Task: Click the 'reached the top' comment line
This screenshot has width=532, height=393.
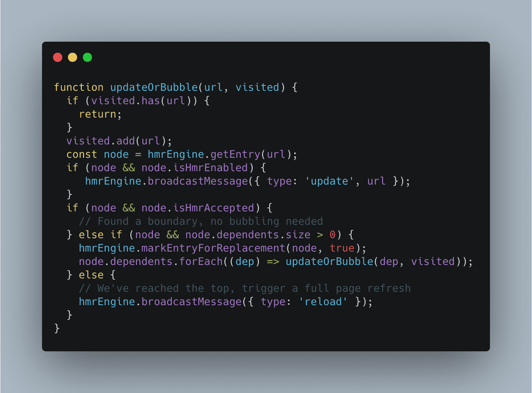Action: point(245,288)
